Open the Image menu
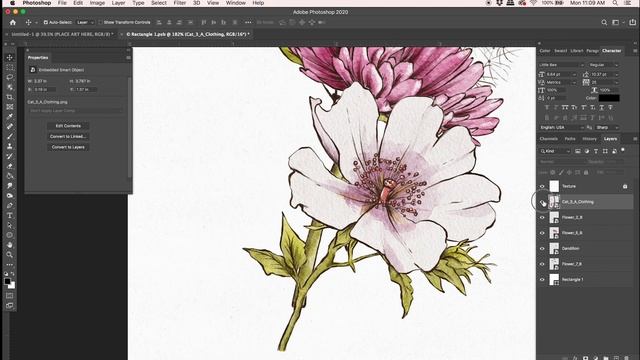This screenshot has height=360, width=640. click(97, 3)
